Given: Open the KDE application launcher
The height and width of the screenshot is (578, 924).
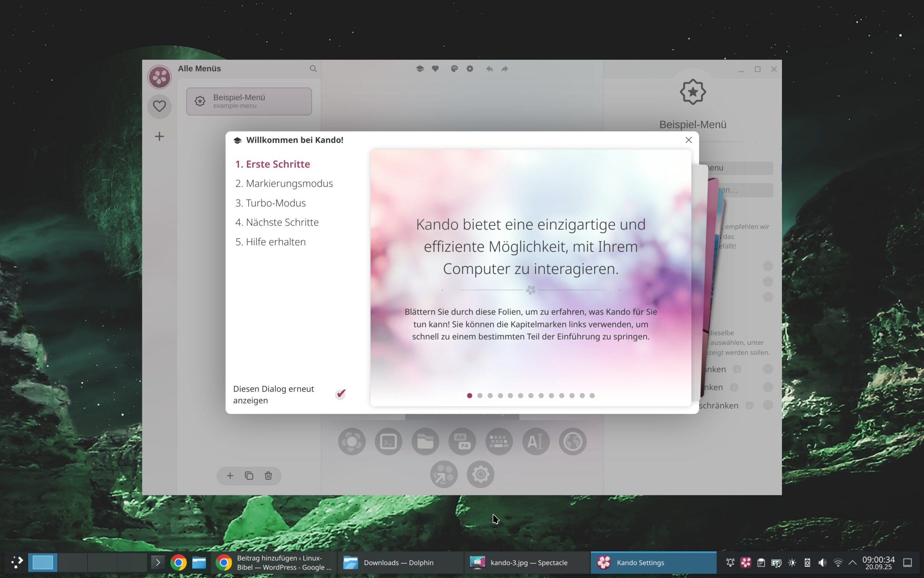Looking at the screenshot, I should pyautogui.click(x=17, y=562).
